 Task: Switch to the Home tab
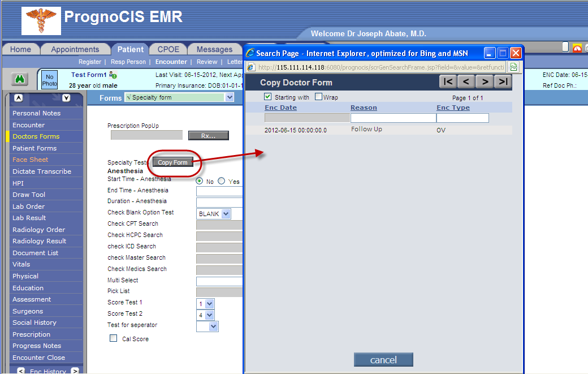(20, 49)
